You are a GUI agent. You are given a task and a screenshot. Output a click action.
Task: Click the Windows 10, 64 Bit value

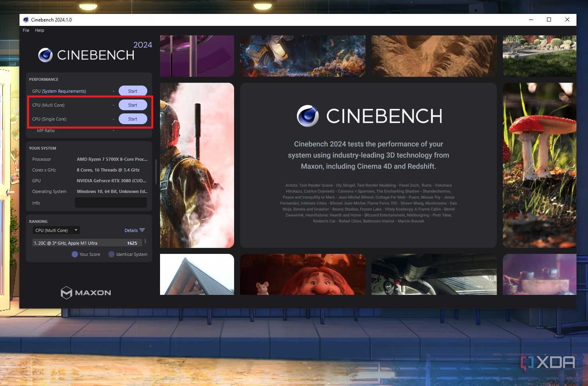coord(112,191)
